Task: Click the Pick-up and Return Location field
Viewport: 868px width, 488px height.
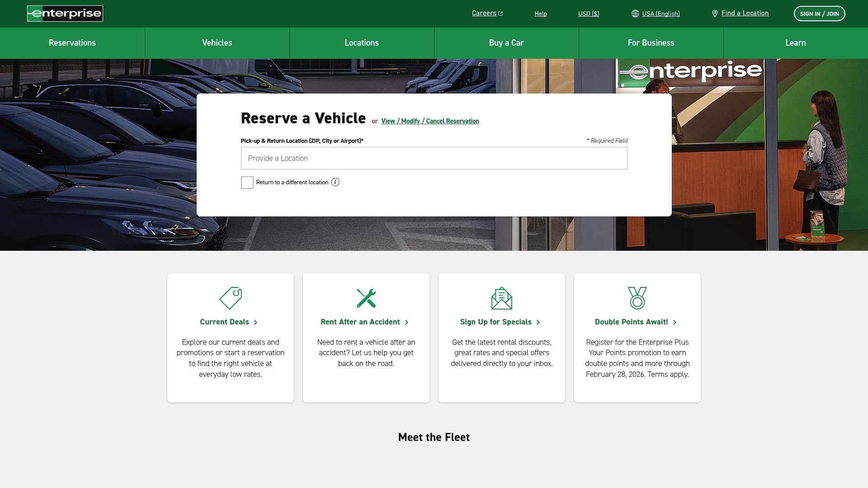Action: pyautogui.click(x=434, y=158)
